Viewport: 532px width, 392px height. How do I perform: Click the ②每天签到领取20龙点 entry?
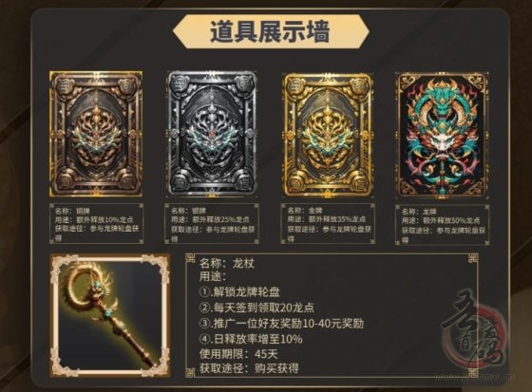coord(256,308)
